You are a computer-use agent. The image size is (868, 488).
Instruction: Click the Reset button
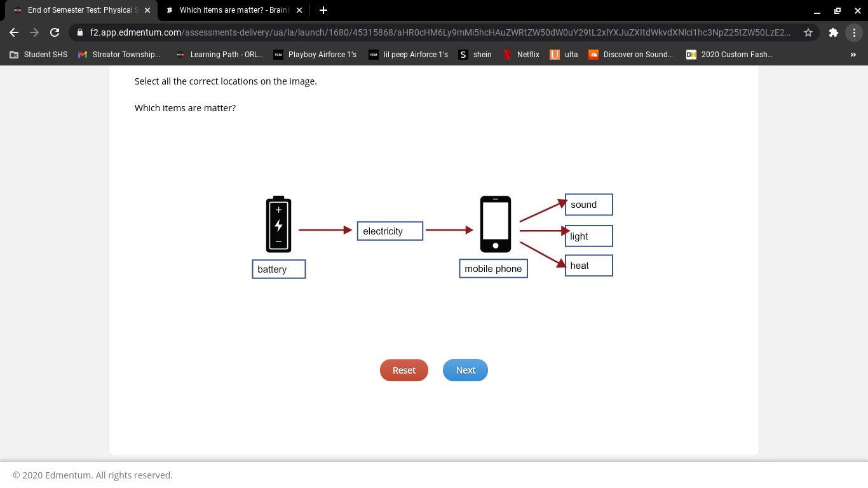[404, 370]
